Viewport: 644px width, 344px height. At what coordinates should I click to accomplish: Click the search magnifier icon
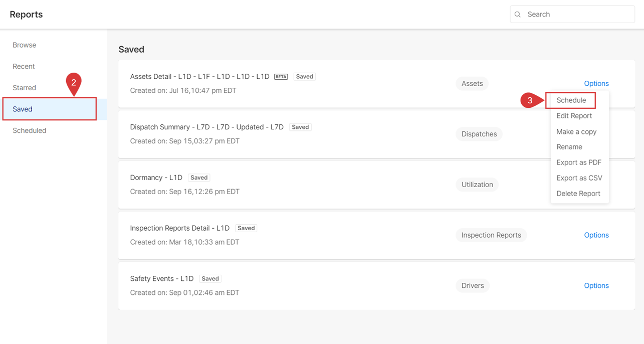518,15
